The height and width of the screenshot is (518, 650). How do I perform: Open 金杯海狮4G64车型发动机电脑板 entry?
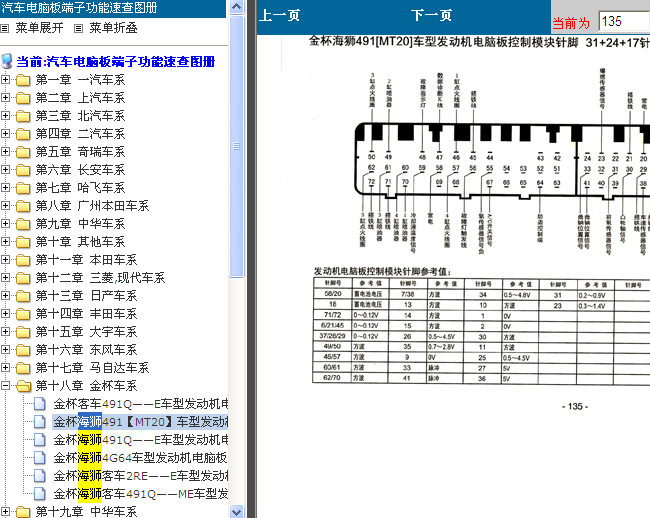140,458
